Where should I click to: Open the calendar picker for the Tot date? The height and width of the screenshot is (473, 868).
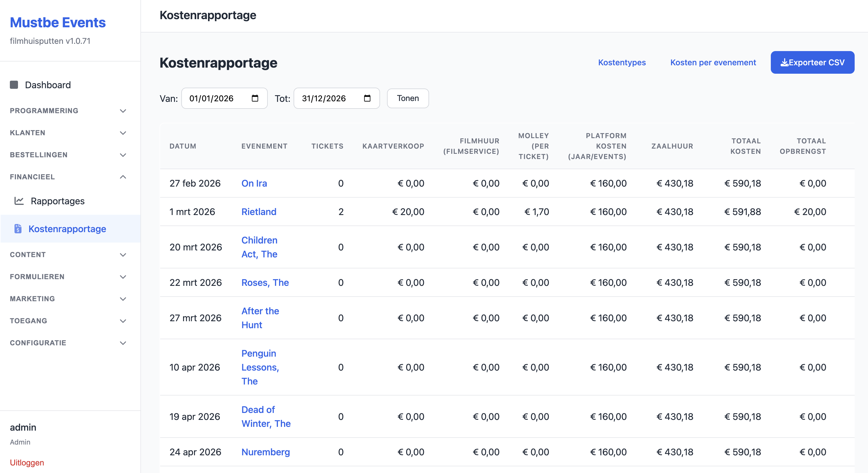click(x=367, y=98)
